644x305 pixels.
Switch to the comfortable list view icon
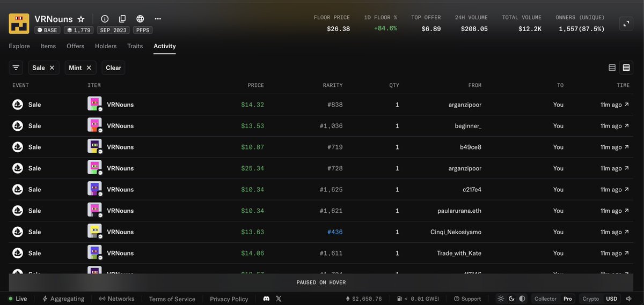[x=612, y=68]
